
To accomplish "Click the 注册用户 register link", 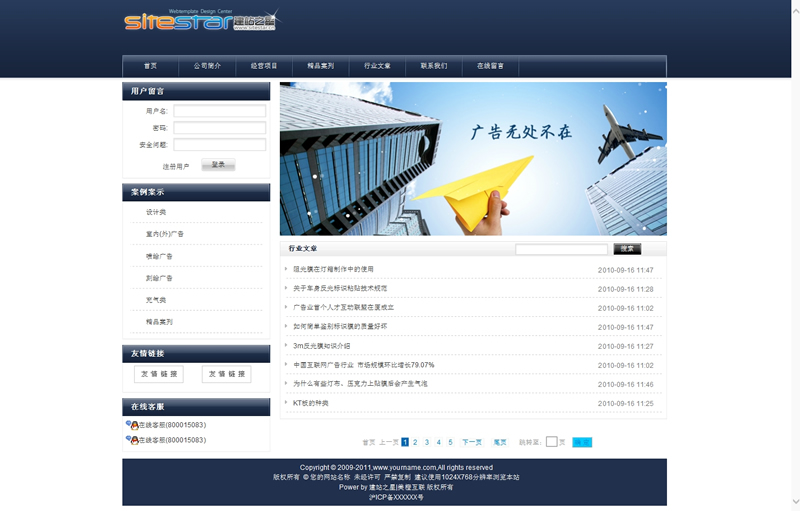I will [x=176, y=167].
